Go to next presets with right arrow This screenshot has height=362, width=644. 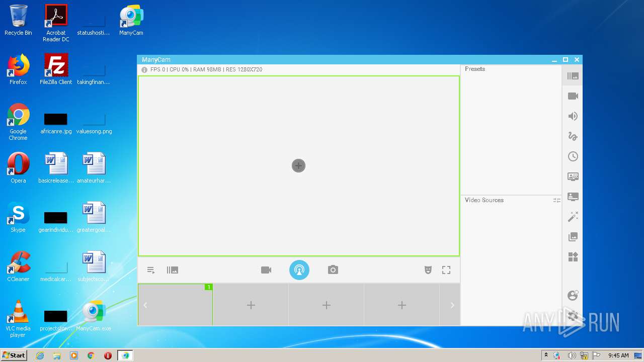pyautogui.click(x=452, y=305)
